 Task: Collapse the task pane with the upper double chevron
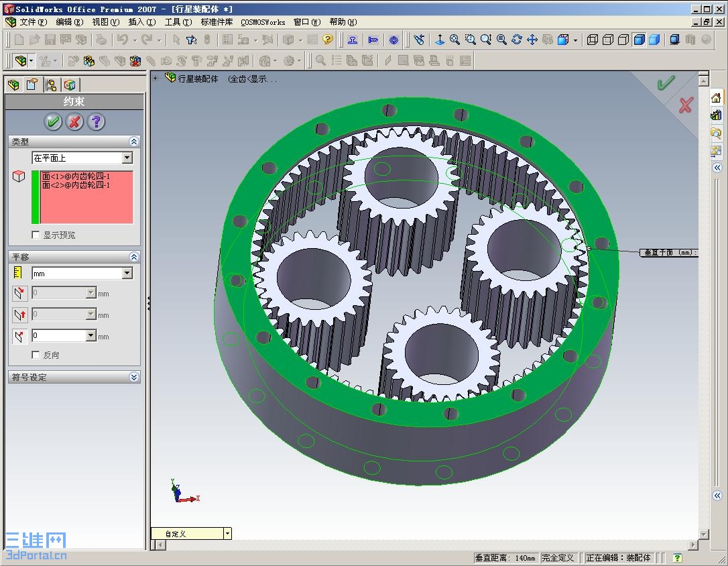tap(717, 168)
